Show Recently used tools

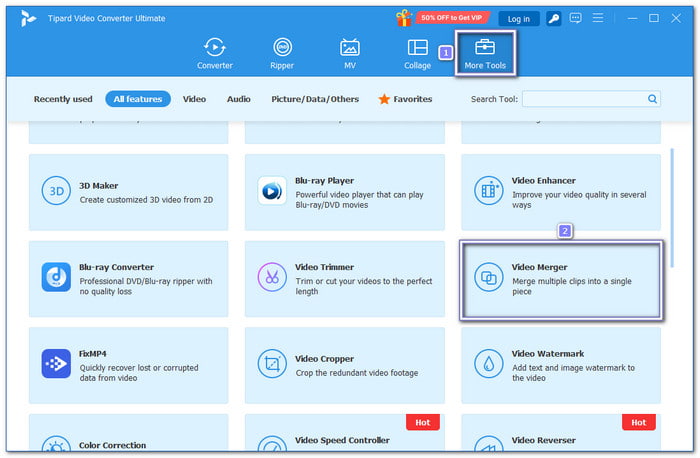pos(63,99)
